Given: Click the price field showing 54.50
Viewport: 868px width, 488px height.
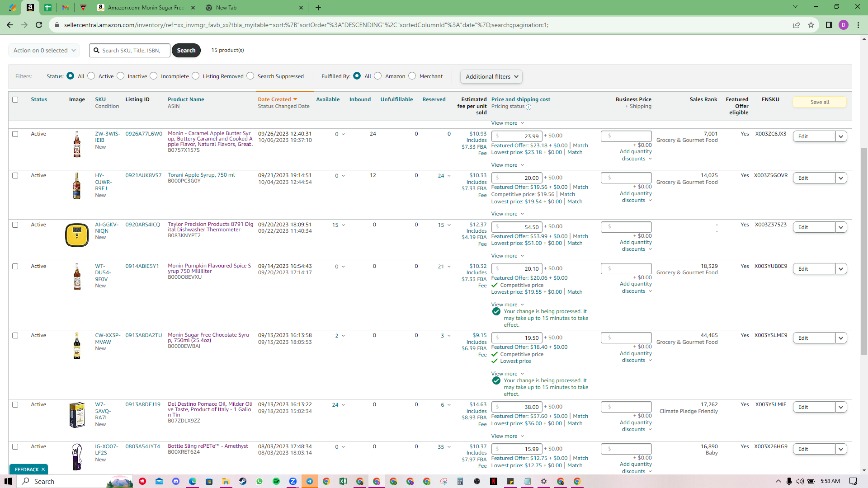Looking at the screenshot, I should (517, 227).
